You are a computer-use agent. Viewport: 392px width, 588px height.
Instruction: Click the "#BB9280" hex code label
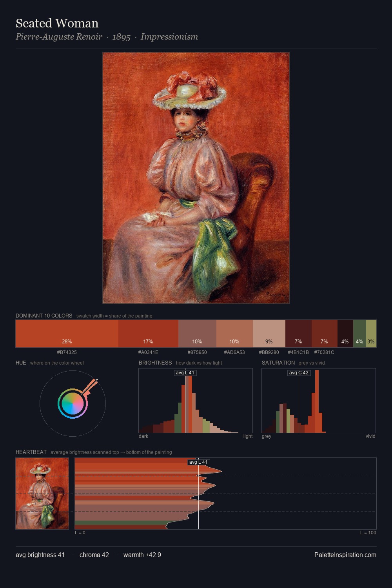(269, 352)
